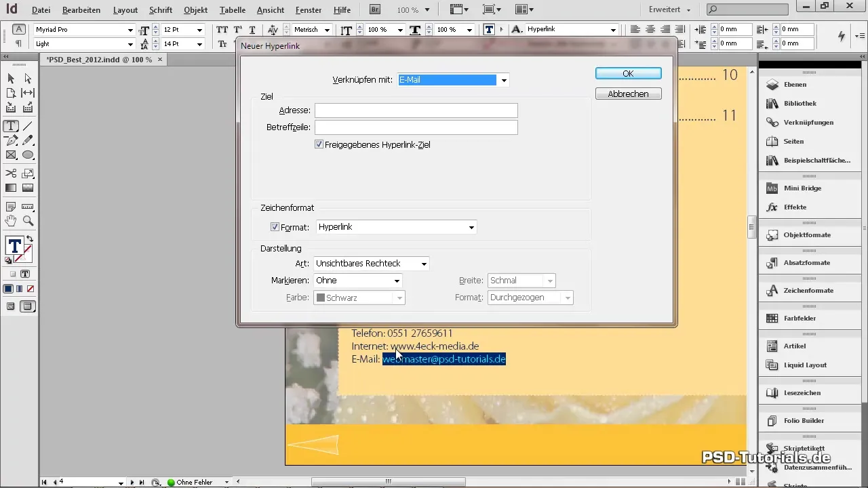Open the Bibliothek panel
Image resolution: width=868 pixels, height=488 pixels.
(x=800, y=104)
